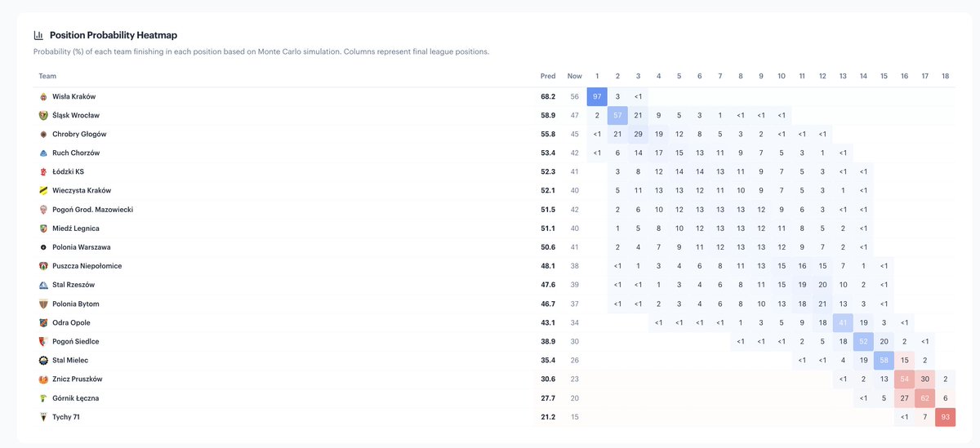Click the Polonia Warszawa team name
The image size is (980, 448).
coord(82,247)
